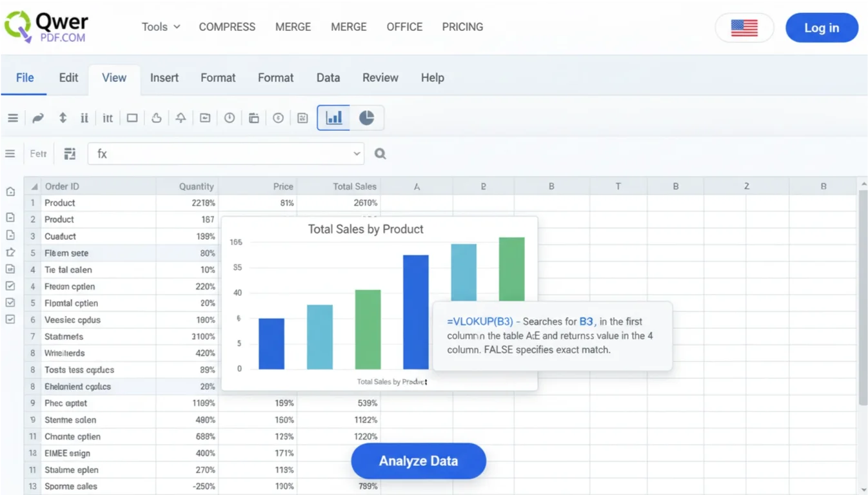Screen dimensions: 868x495
Task: Click the Fetr label in formula bar
Action: point(38,154)
